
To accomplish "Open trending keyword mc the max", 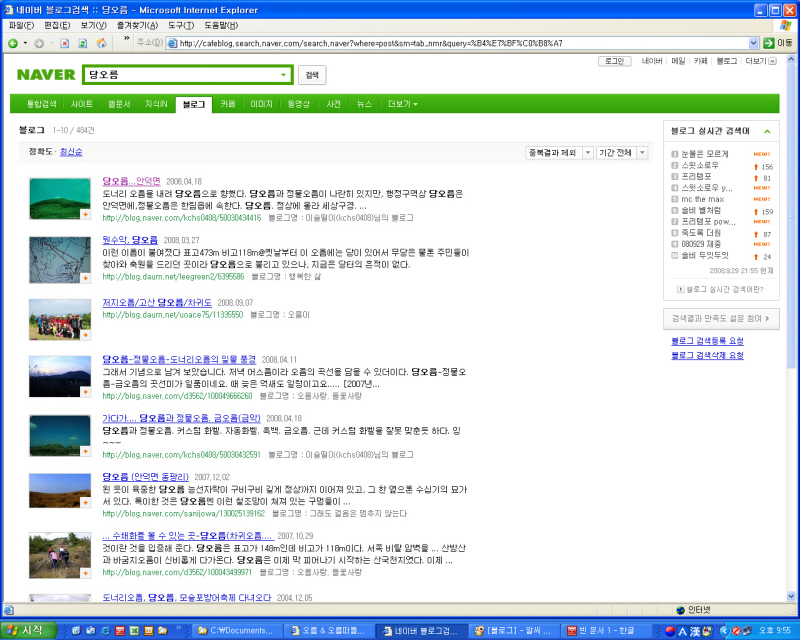I will [703, 199].
